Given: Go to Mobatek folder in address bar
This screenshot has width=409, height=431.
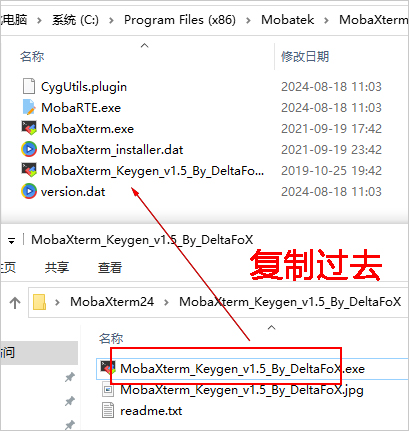Looking at the screenshot, I should pos(287,20).
